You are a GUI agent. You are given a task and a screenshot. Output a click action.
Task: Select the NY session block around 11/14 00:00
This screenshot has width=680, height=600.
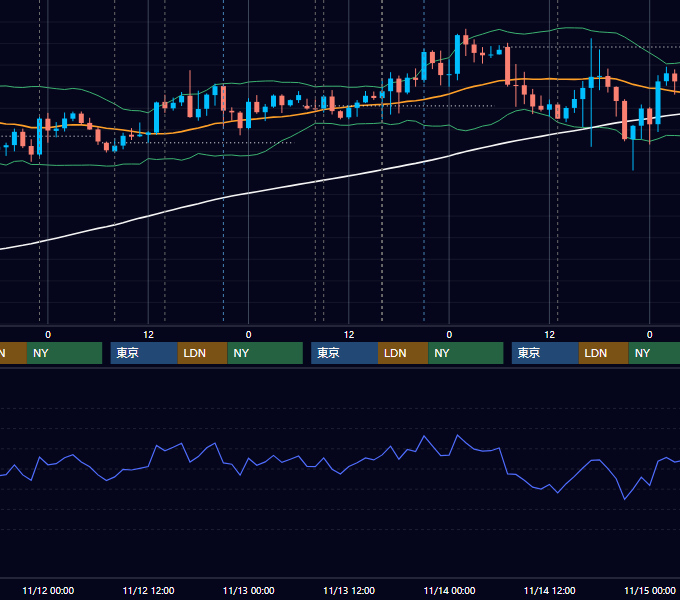466,353
